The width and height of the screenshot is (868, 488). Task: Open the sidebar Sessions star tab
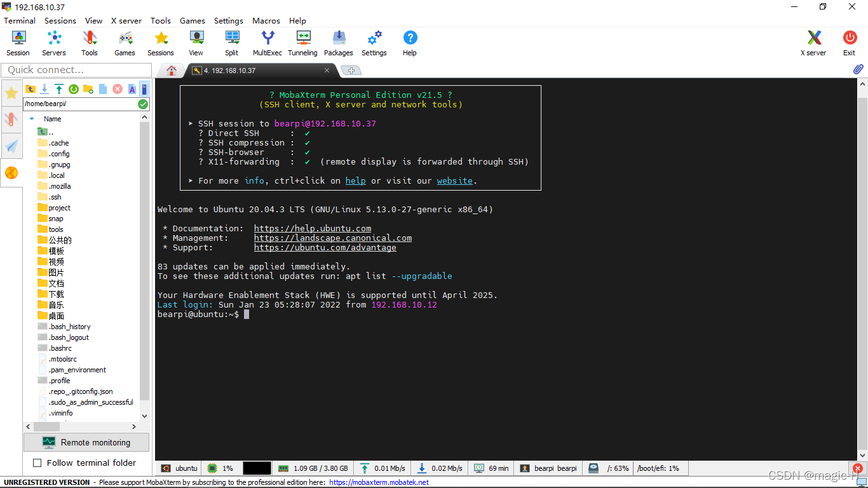click(11, 93)
